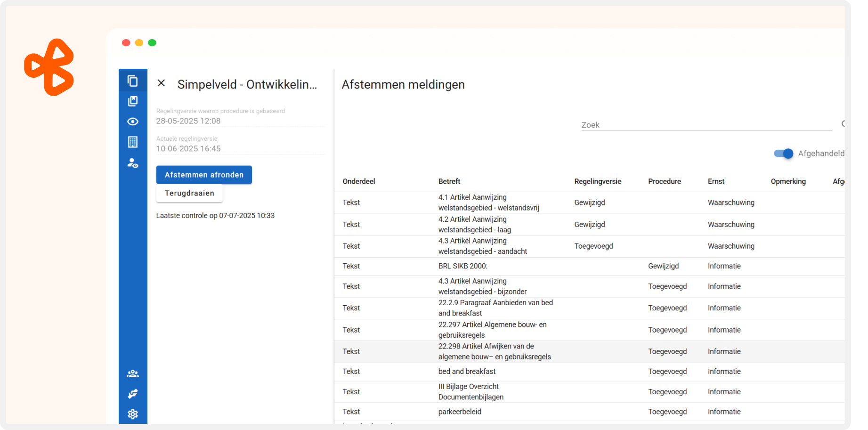Viewport: 868px width, 430px height.
Task: Select the BRL SIKB 2000 row
Action: click(x=463, y=266)
